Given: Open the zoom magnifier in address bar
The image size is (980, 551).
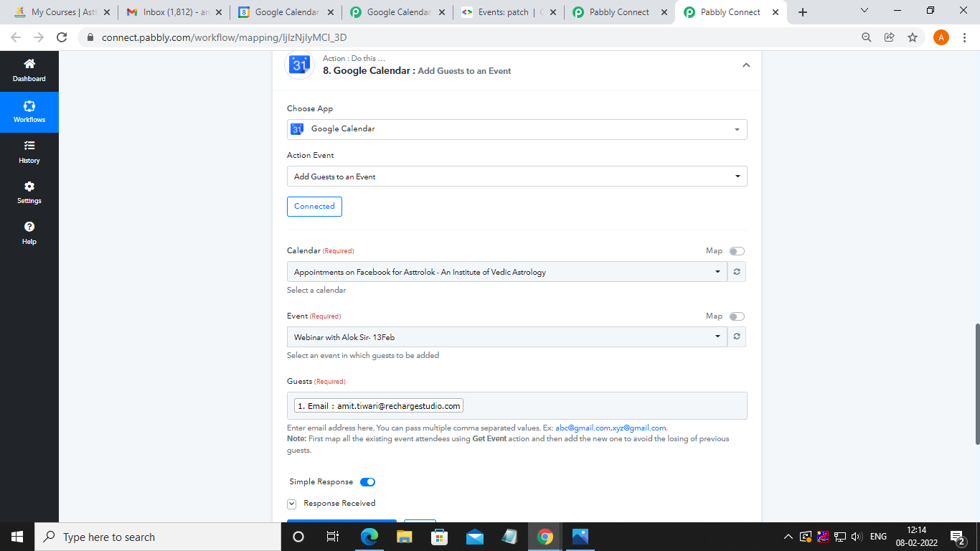Looking at the screenshot, I should pyautogui.click(x=867, y=37).
